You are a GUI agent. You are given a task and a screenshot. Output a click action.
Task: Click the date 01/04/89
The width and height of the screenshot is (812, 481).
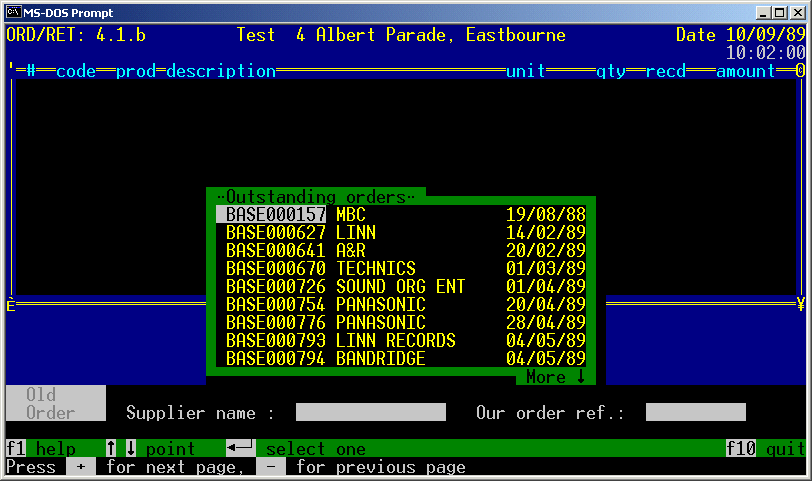(x=546, y=286)
